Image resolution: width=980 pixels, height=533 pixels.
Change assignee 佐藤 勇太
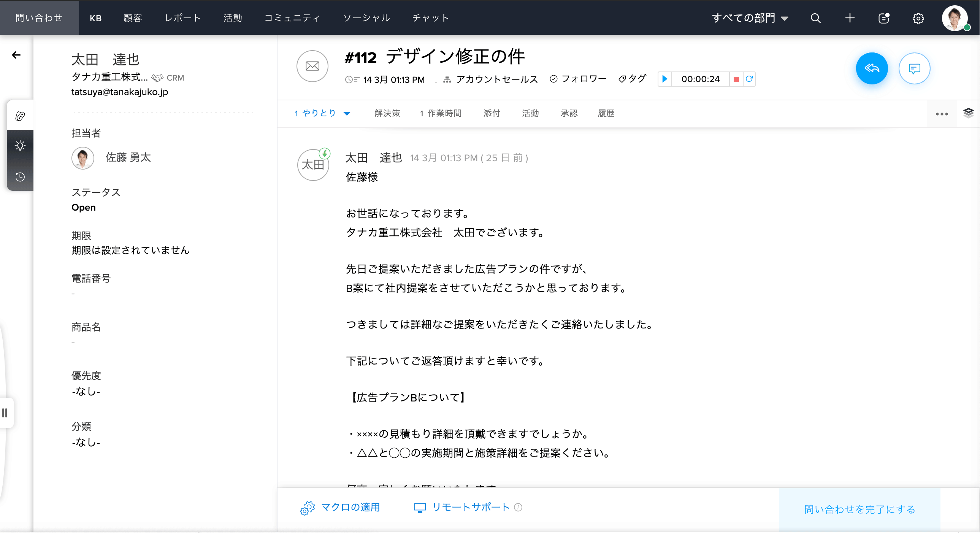point(128,157)
